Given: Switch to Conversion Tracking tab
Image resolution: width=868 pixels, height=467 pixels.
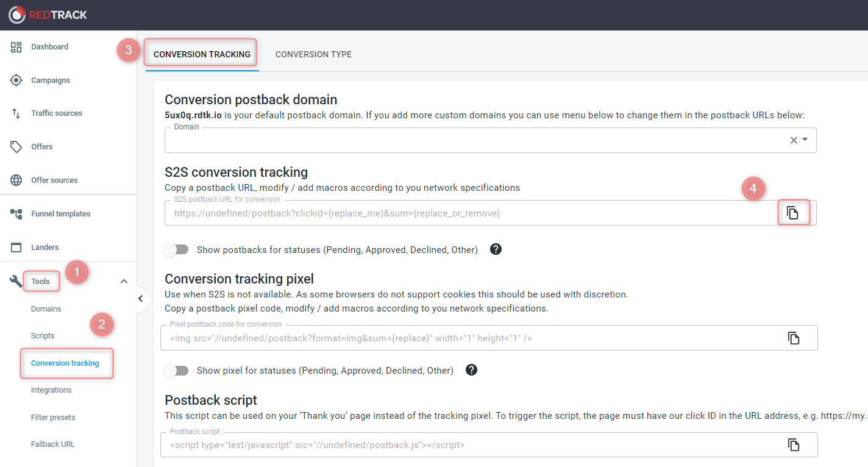Looking at the screenshot, I should (x=202, y=54).
